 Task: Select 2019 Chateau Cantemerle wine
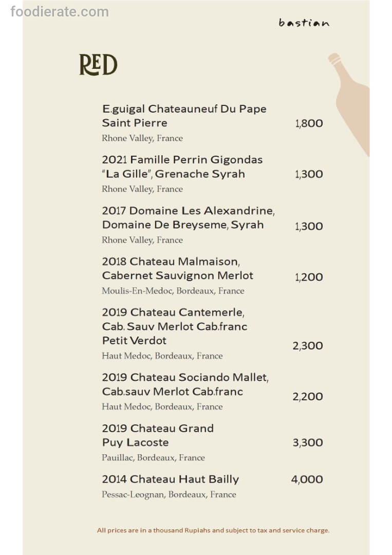tap(174, 326)
